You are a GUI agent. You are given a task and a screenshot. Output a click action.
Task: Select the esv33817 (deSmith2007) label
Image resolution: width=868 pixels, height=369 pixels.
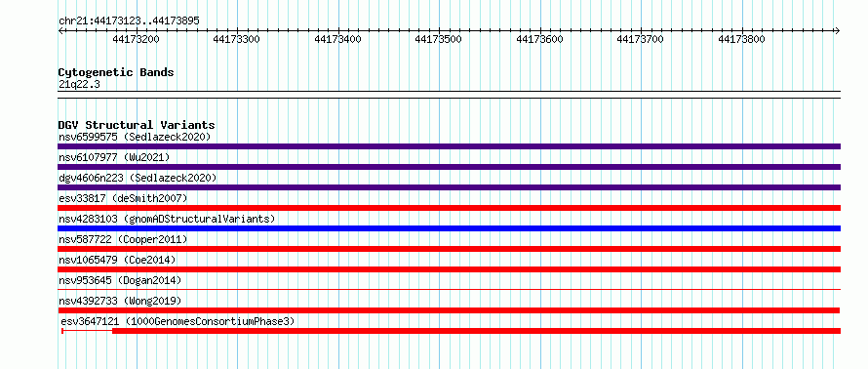point(123,198)
